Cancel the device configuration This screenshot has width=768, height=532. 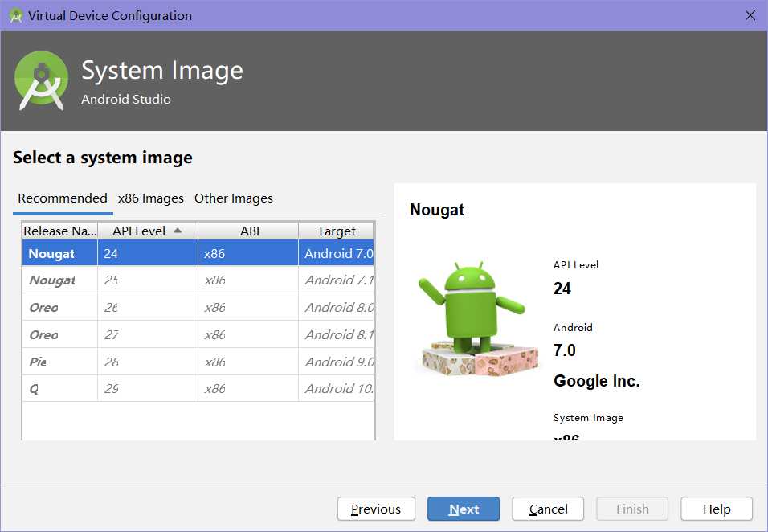(548, 509)
